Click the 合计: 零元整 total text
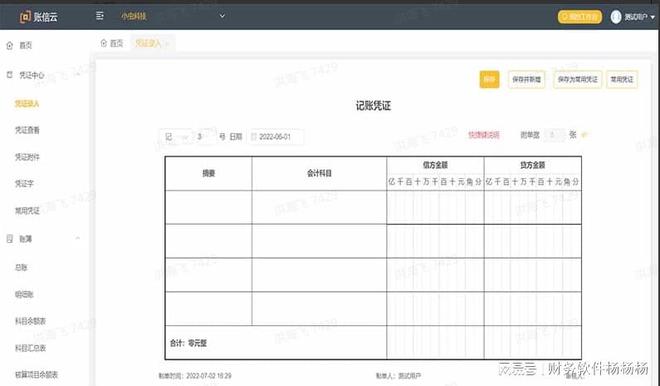660x386 pixels. tap(188, 343)
